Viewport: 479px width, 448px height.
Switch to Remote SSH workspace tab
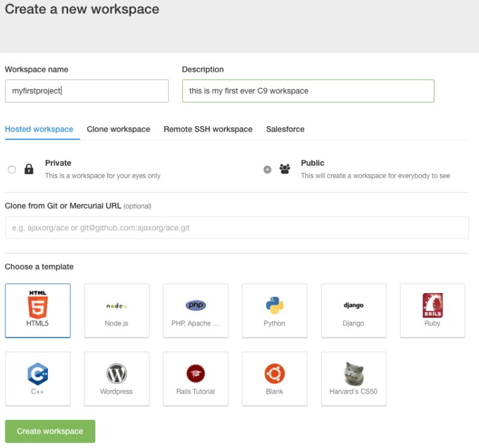click(x=208, y=129)
